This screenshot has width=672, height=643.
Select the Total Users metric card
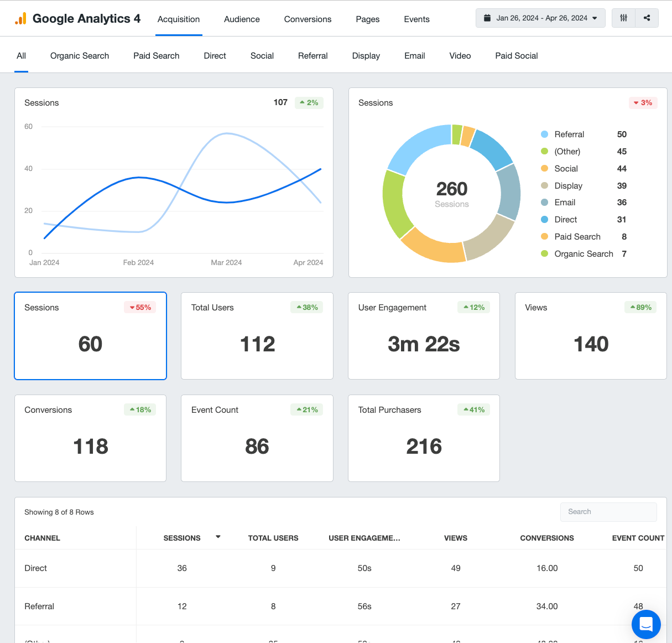click(257, 335)
